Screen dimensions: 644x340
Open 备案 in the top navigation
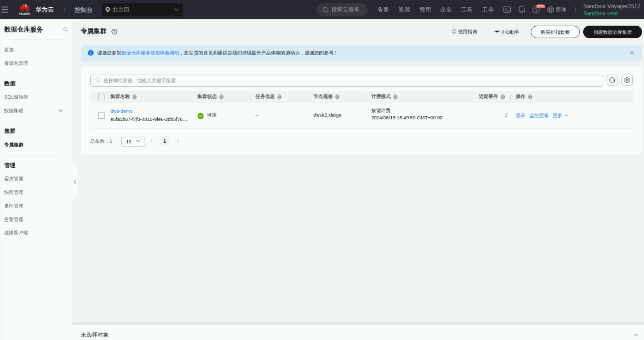click(383, 10)
